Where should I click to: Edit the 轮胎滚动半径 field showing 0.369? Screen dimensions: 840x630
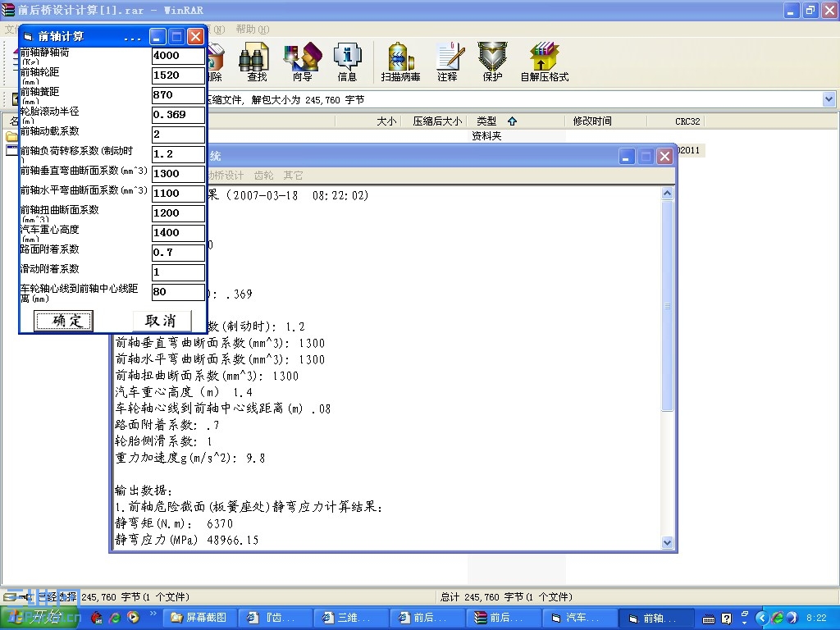(178, 115)
